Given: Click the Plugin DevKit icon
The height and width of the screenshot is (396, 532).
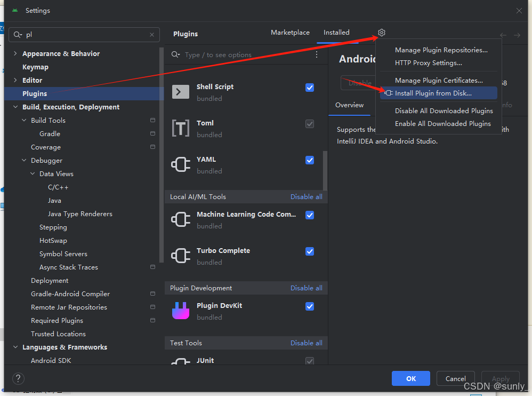Looking at the screenshot, I should click(181, 311).
